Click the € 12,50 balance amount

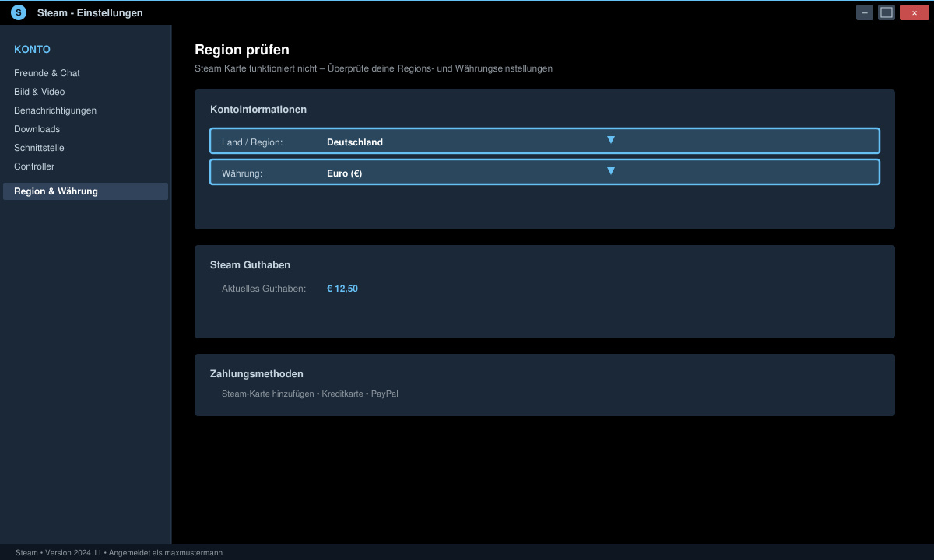(342, 289)
